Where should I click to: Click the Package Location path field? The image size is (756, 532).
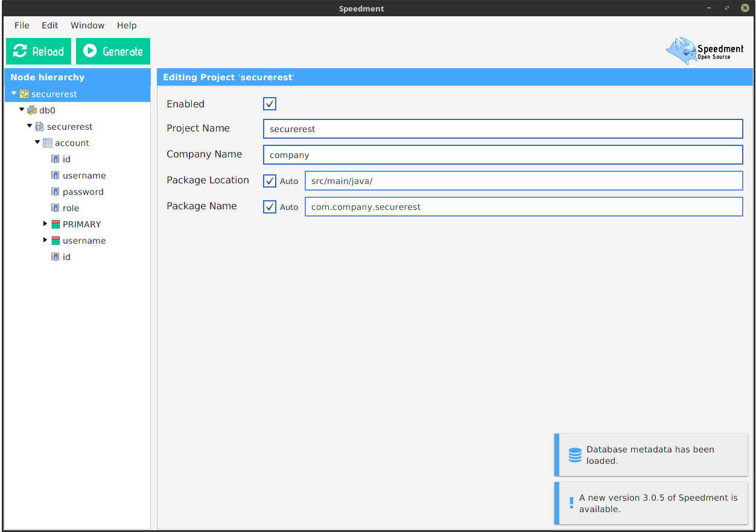(x=524, y=181)
